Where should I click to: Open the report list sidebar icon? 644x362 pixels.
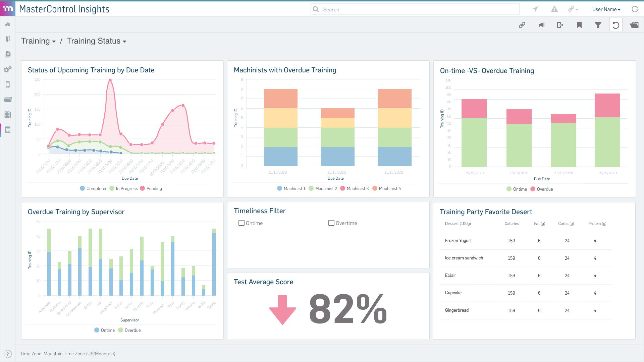tap(8, 130)
